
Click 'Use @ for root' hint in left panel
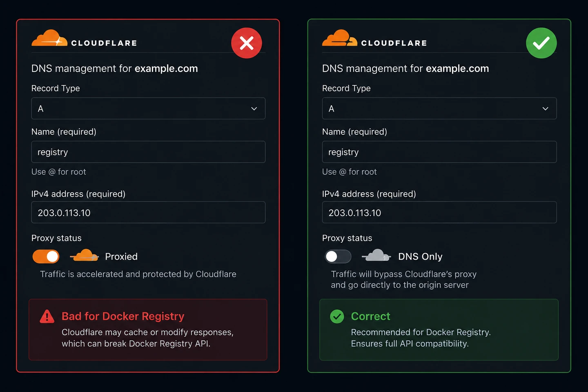click(x=59, y=172)
